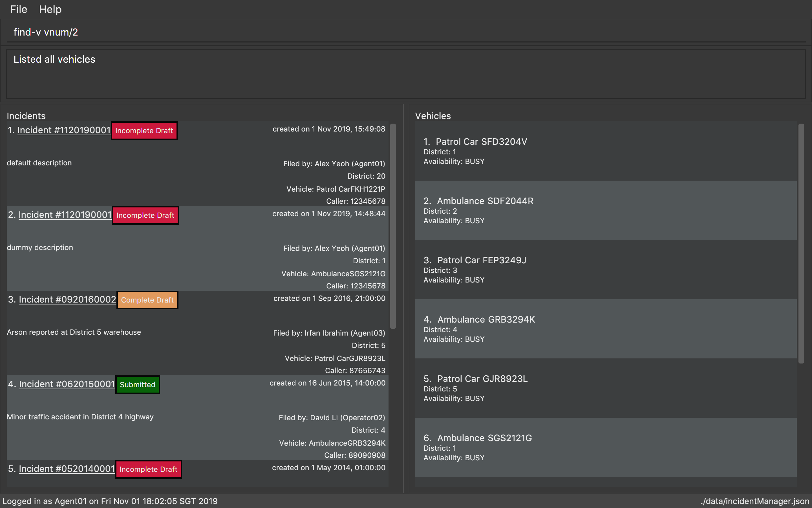Open Incident #1120190001 created at 15:49:08

point(64,130)
